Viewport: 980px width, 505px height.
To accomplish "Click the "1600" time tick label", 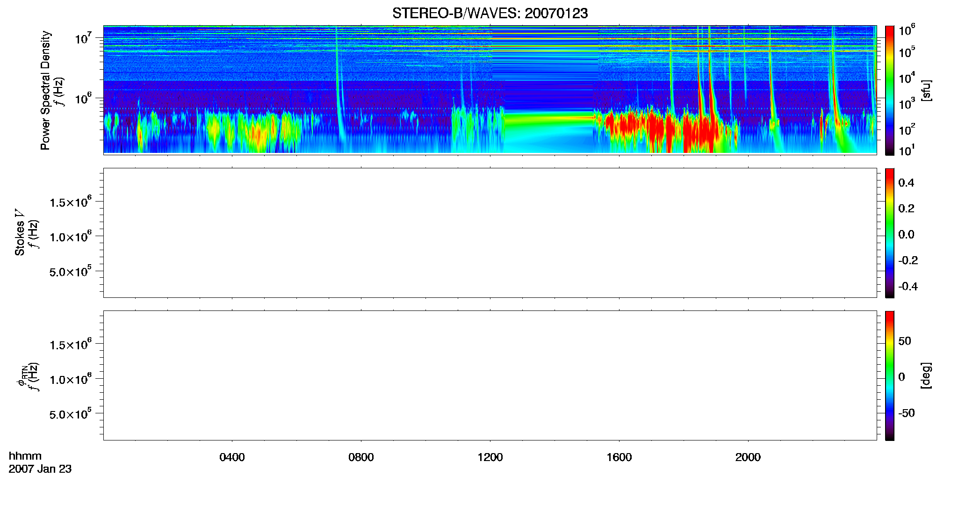I will point(619,457).
